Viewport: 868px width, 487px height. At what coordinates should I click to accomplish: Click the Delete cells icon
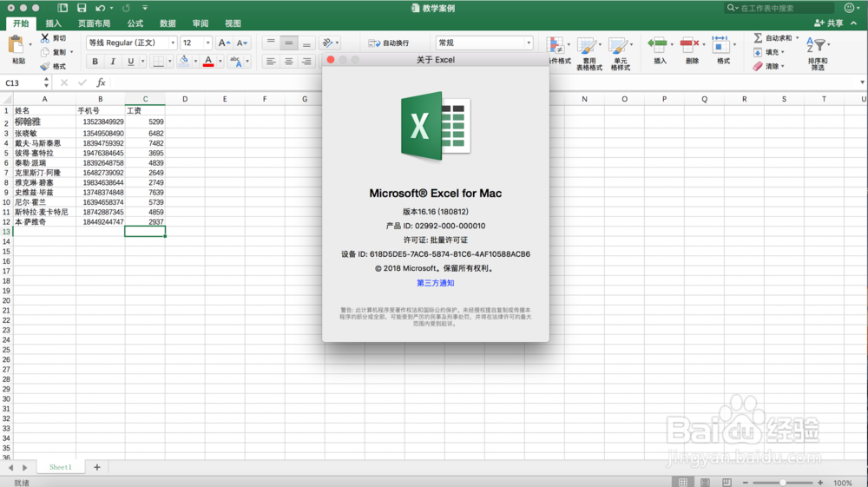(689, 44)
